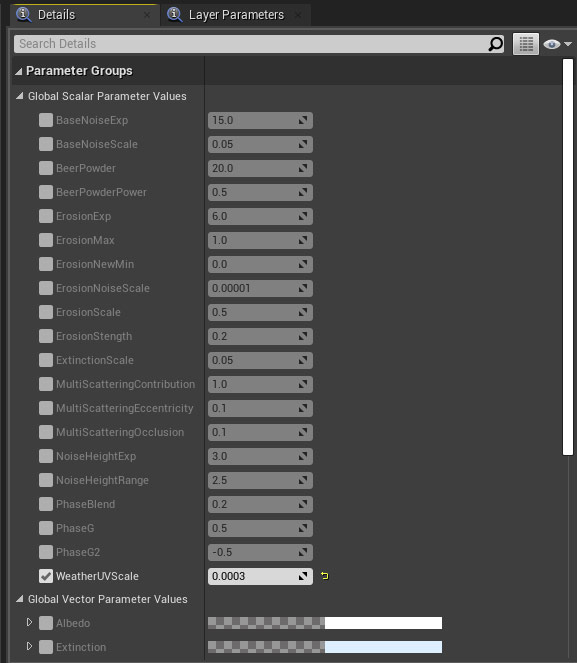Select the Details tab
Screen dimensions: 577x663
[56, 15]
